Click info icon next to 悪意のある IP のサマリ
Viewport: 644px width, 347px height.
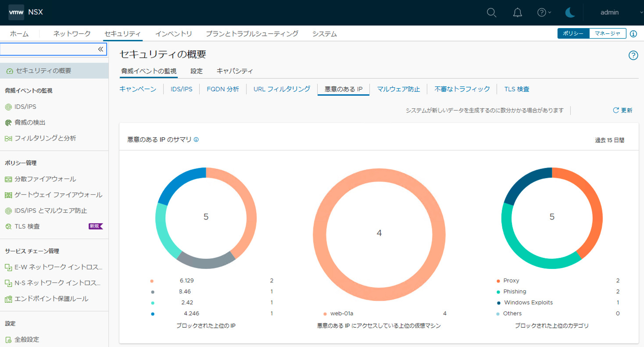[196, 140]
